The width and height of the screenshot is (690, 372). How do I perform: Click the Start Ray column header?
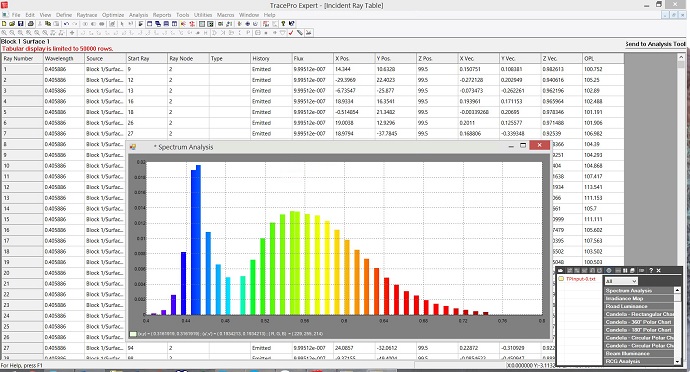coord(147,59)
